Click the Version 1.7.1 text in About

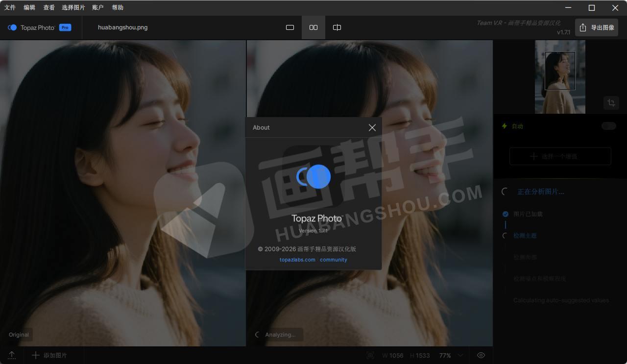(313, 231)
